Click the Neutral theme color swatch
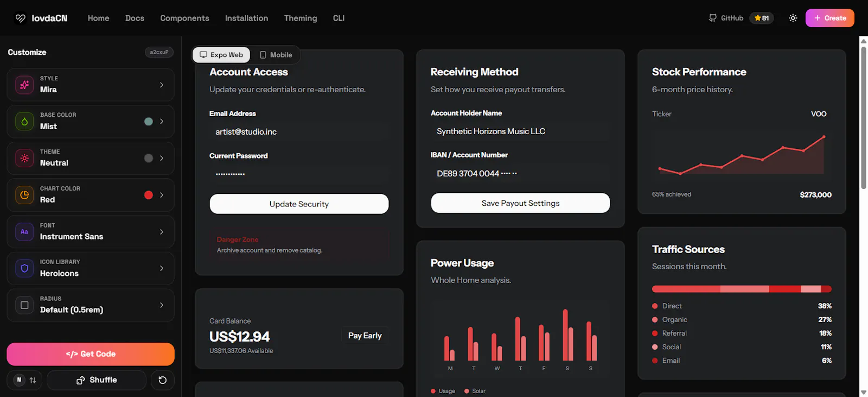This screenshot has width=868, height=397. coord(149,158)
